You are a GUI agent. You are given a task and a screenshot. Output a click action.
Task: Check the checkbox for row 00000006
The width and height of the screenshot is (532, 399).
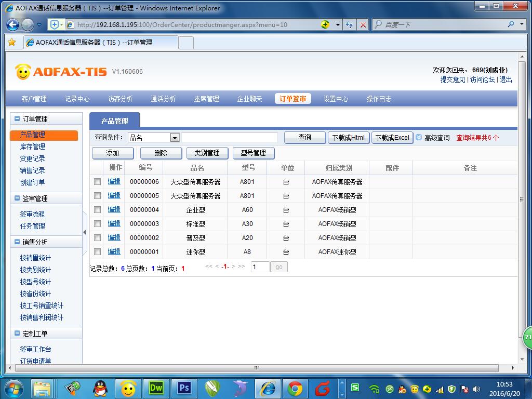pyautogui.click(x=97, y=182)
